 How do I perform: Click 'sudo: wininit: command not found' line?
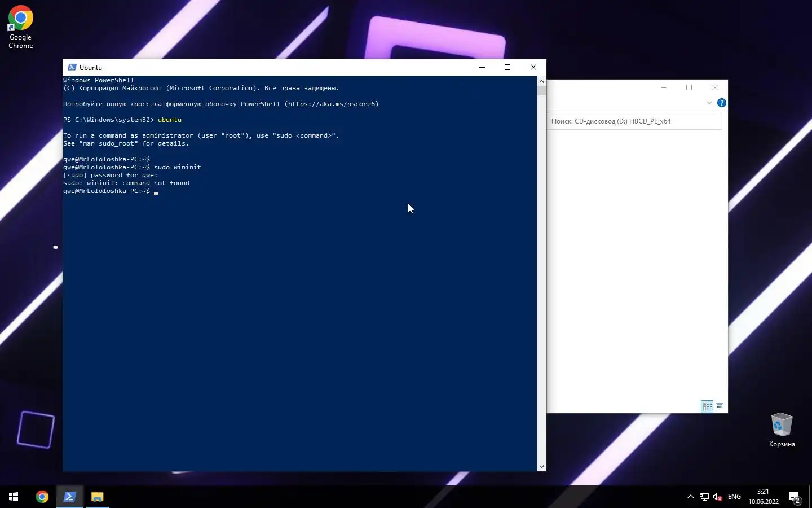[126, 183]
